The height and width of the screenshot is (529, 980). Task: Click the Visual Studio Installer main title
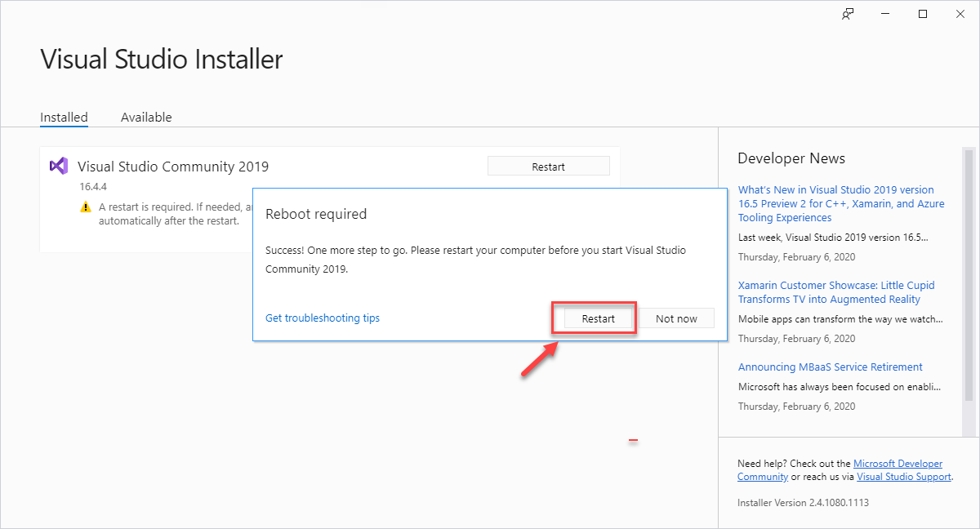[162, 59]
